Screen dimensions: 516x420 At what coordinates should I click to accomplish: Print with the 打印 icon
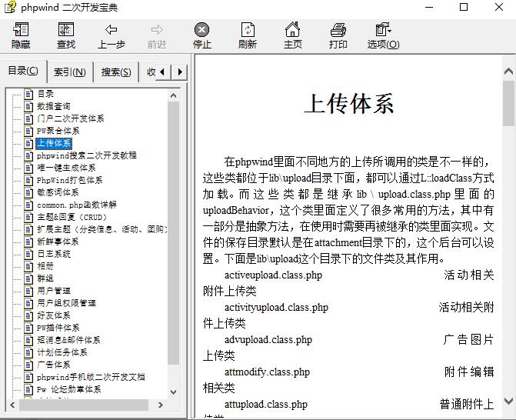(338, 35)
